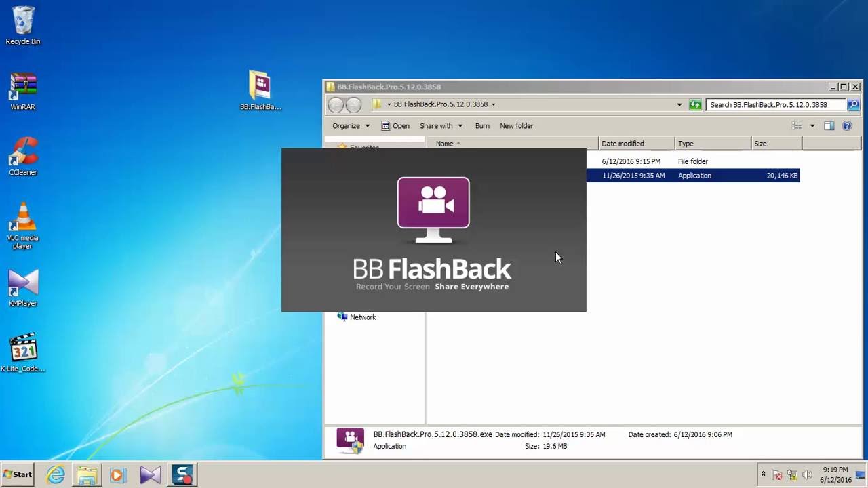The image size is (868, 488).
Task: Refresh the Explorer folder view
Action: (695, 105)
